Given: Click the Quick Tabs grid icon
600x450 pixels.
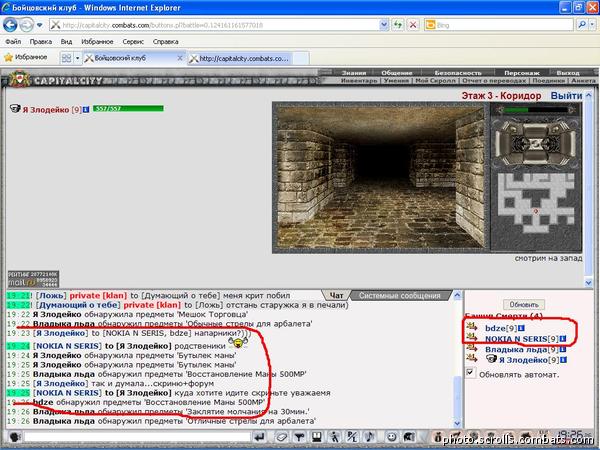Looking at the screenshot, I should 67,58.
